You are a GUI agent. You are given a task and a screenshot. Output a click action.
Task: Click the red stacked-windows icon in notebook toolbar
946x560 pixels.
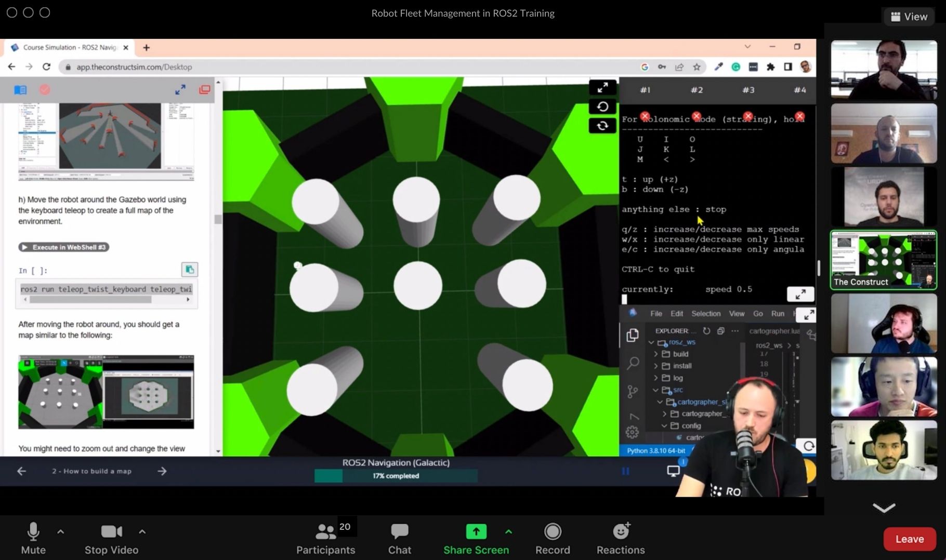pyautogui.click(x=204, y=90)
